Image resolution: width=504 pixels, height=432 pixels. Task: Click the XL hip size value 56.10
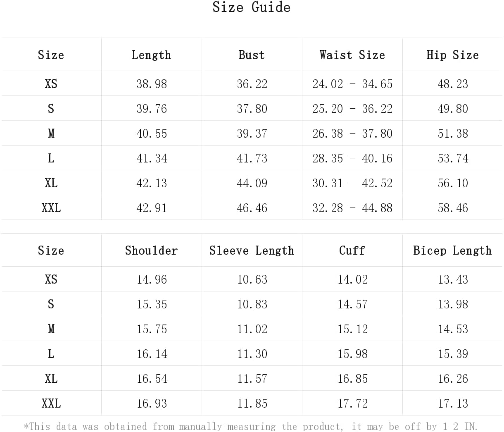click(x=453, y=183)
